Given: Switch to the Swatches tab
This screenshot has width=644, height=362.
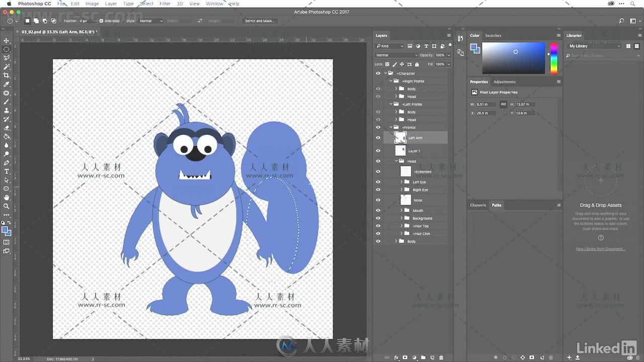Looking at the screenshot, I should pyautogui.click(x=493, y=36).
